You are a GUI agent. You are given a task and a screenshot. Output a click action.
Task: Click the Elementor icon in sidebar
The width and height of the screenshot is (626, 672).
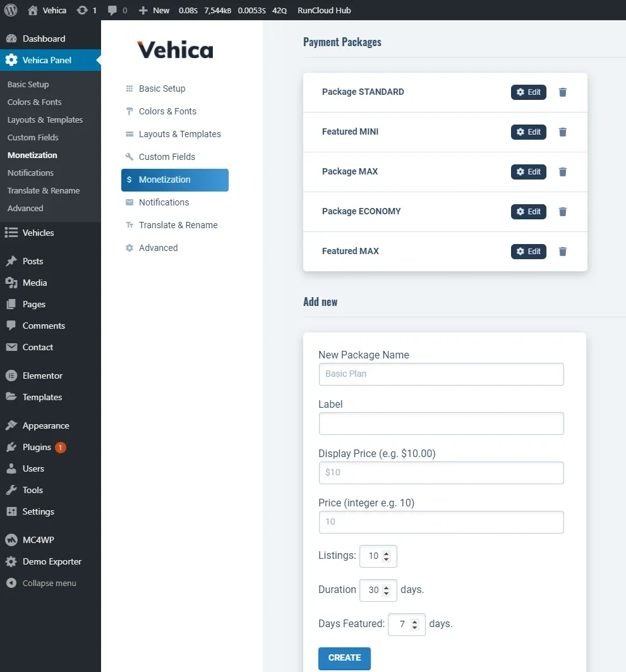[11, 376]
